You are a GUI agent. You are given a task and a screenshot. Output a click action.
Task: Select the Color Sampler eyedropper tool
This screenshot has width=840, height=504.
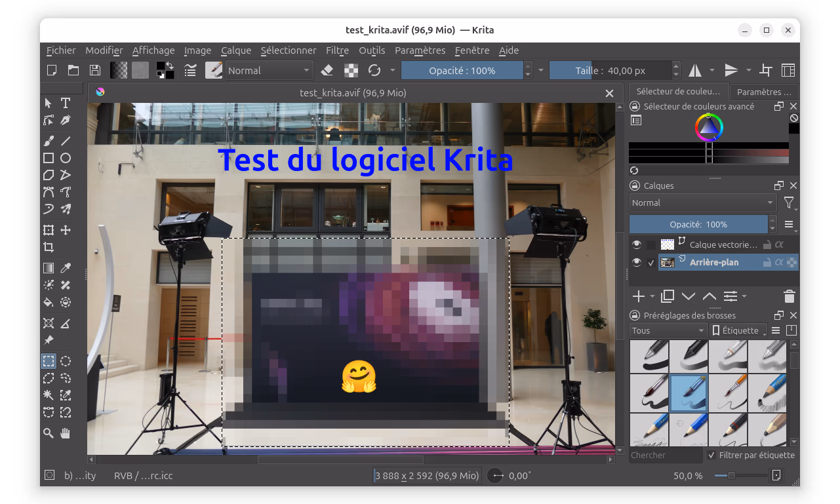(66, 268)
